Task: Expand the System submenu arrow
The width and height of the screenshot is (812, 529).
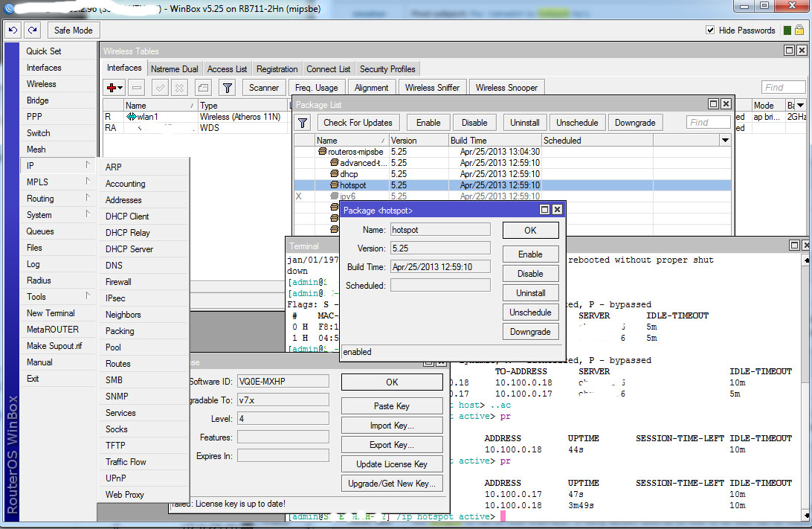Action: pyautogui.click(x=88, y=214)
